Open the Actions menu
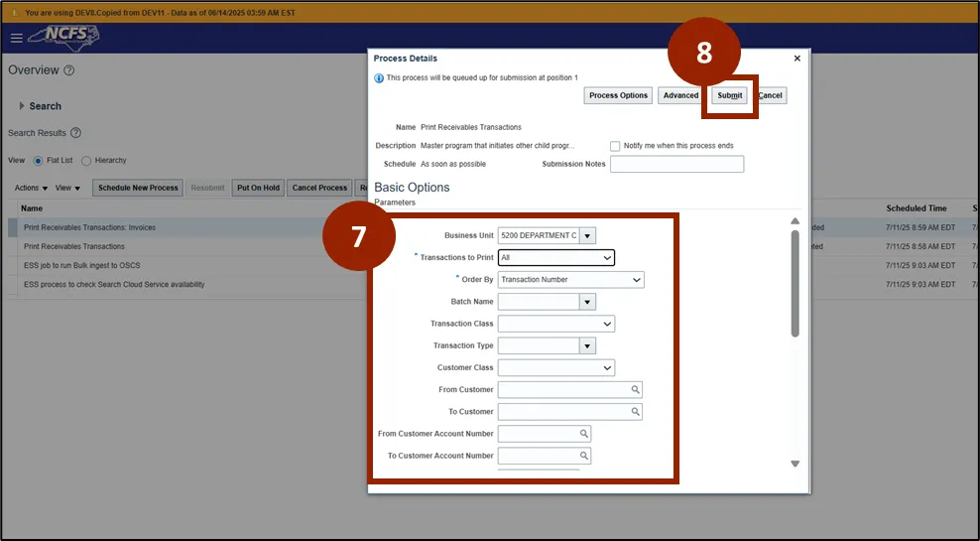980x541 pixels. tap(31, 188)
